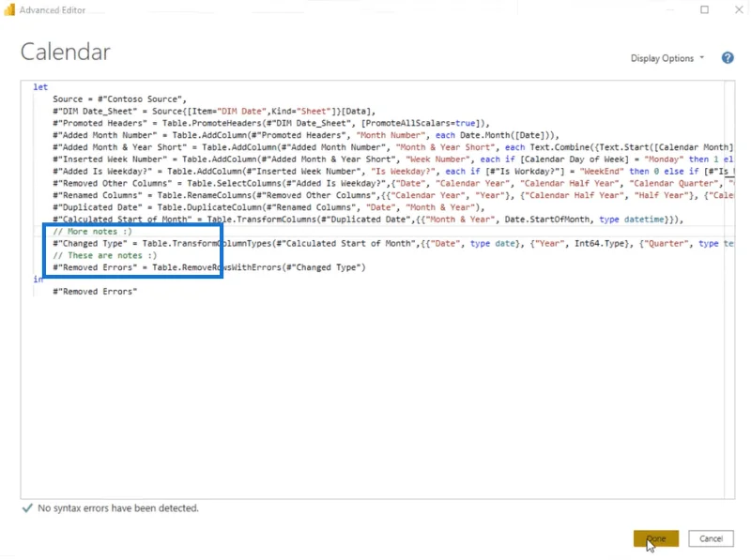Screen dimensions: 751x560
Task: Click the final #"Removed Errors" output line
Action: [x=95, y=291]
